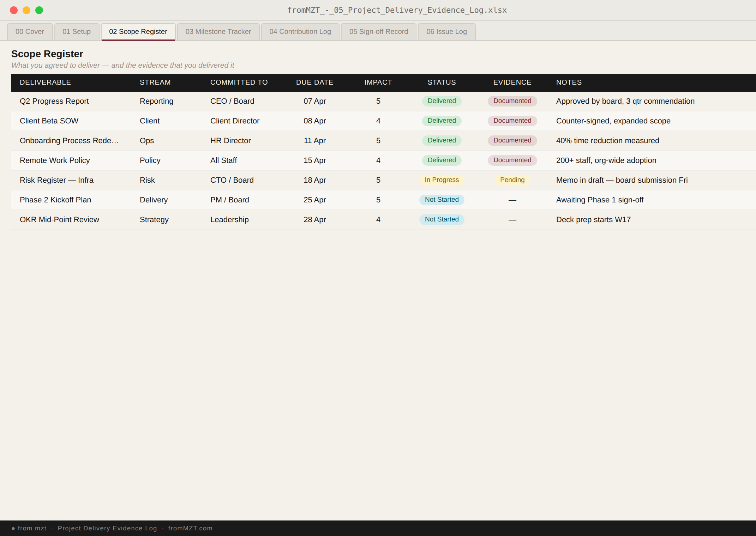Open the 06 Issue Log tab

(446, 32)
